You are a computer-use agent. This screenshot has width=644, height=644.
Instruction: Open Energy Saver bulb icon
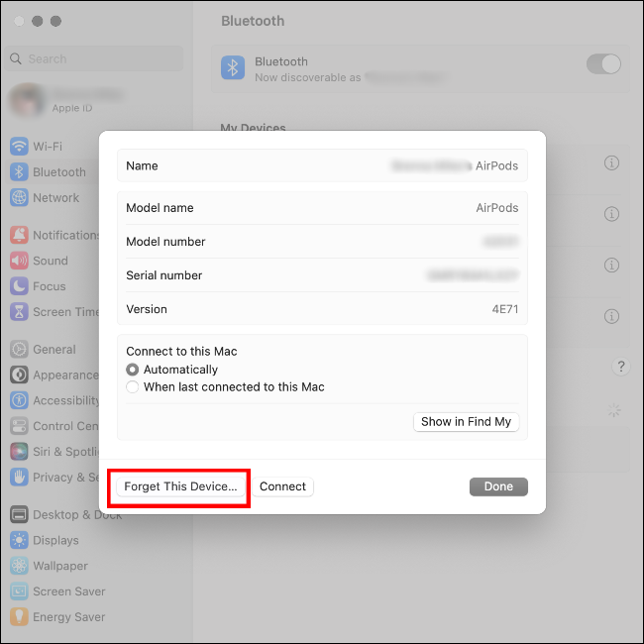tap(19, 617)
